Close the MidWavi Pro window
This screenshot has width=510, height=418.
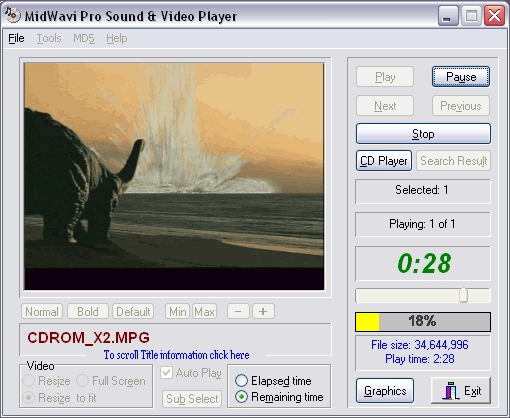tap(494, 15)
